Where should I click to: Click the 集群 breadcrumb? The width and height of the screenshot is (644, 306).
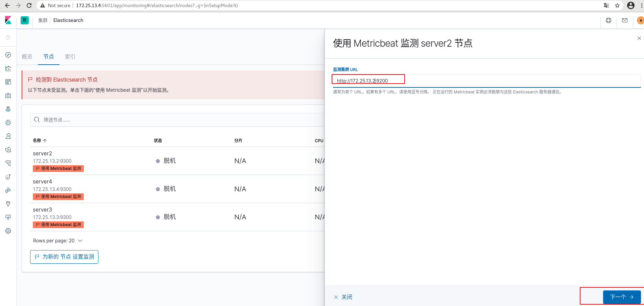[43, 20]
